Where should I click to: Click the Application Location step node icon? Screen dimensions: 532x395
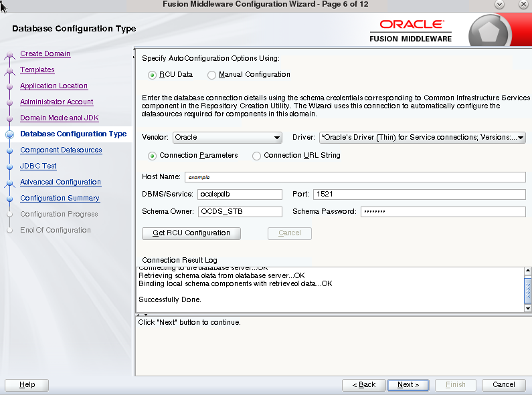point(10,87)
